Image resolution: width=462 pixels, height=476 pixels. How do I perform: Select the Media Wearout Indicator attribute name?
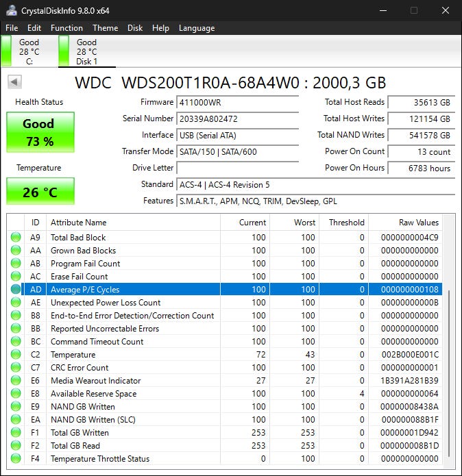(96, 381)
